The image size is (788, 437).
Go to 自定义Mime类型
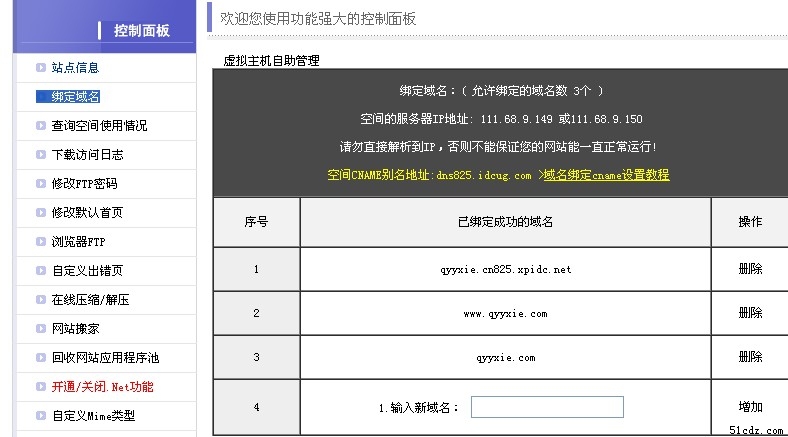coord(93,416)
